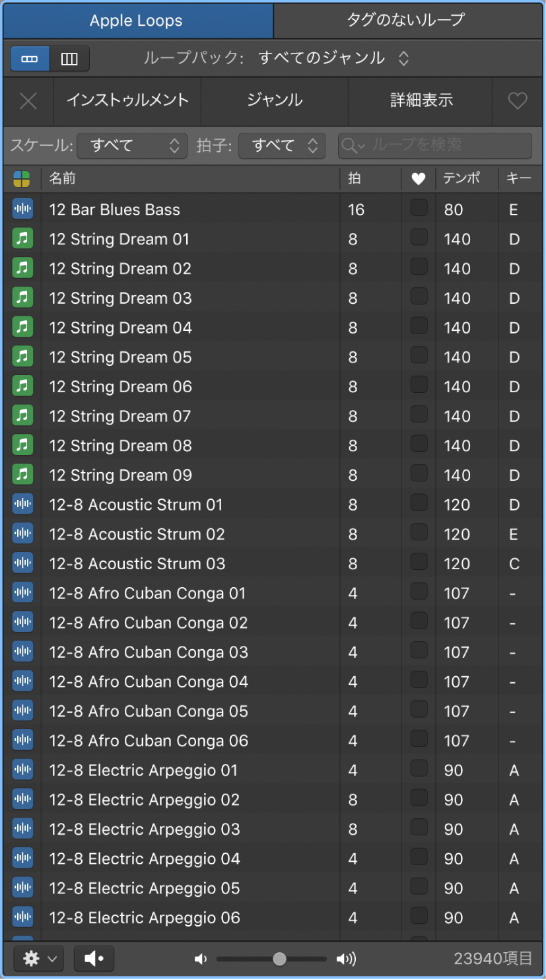Select the Apple Loops tab
The width and height of the screenshot is (546, 980).
[x=136, y=20]
